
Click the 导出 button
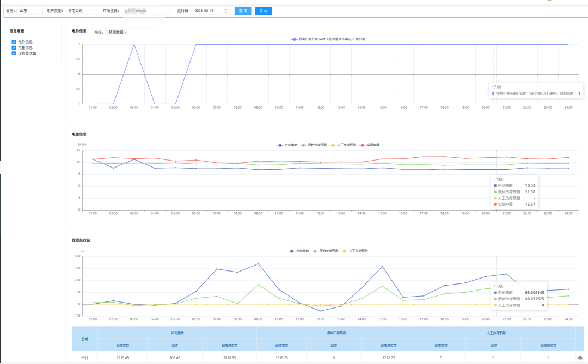tap(264, 11)
